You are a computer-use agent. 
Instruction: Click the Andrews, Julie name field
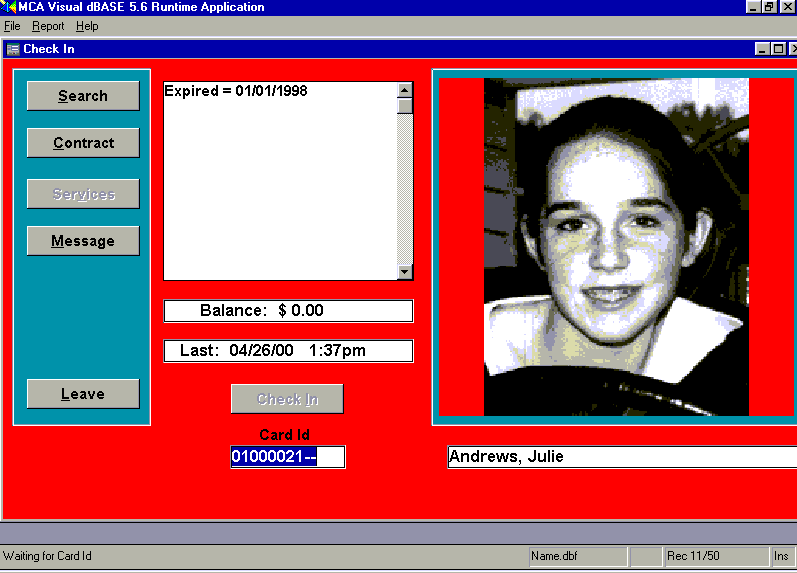[x=622, y=457]
